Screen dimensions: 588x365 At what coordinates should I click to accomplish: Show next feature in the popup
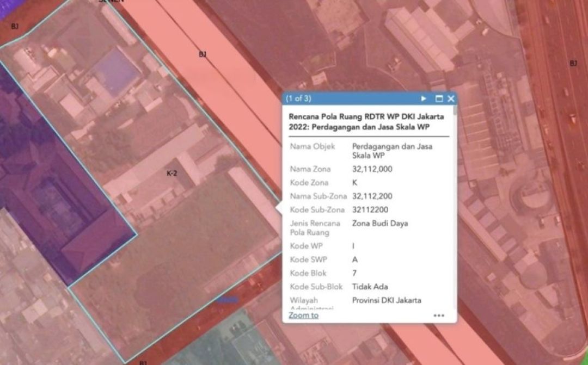coord(424,98)
